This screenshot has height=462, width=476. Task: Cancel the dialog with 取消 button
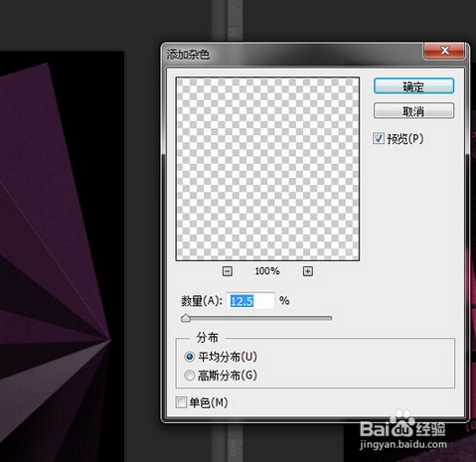(413, 110)
